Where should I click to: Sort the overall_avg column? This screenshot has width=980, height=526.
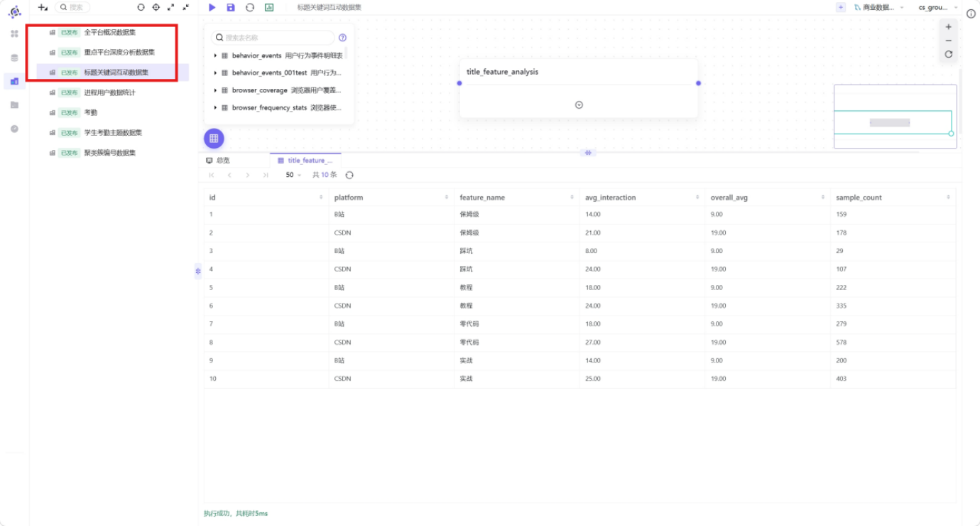pos(823,197)
